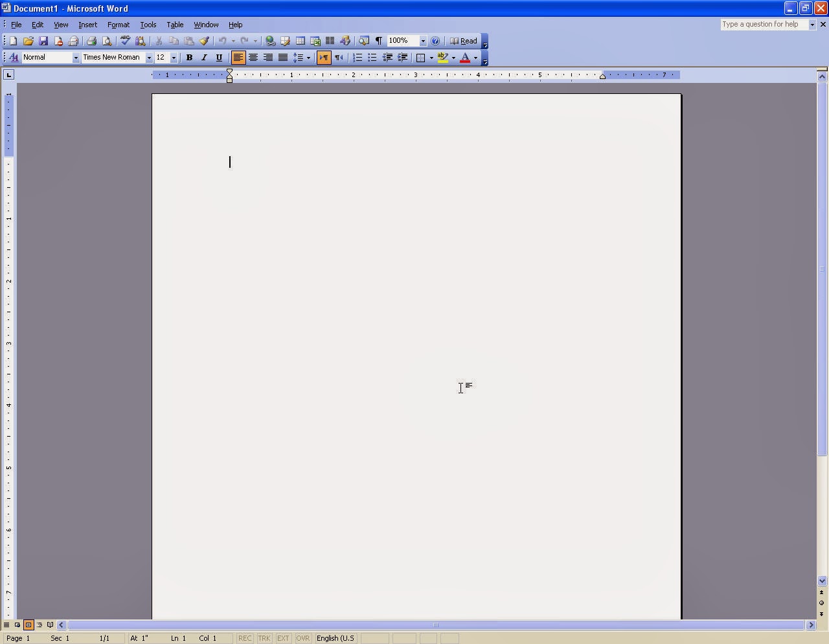Toggle Show/Hide paragraph marks

pos(378,41)
